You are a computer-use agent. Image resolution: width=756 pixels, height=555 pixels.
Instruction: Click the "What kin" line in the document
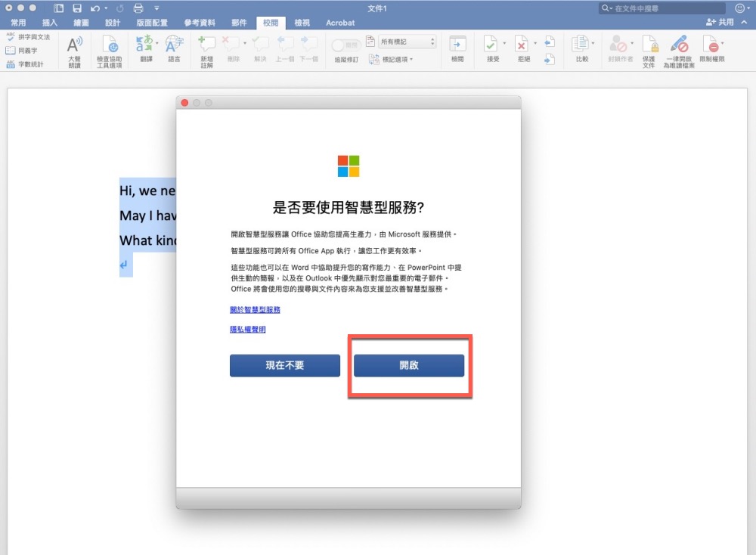coord(148,240)
